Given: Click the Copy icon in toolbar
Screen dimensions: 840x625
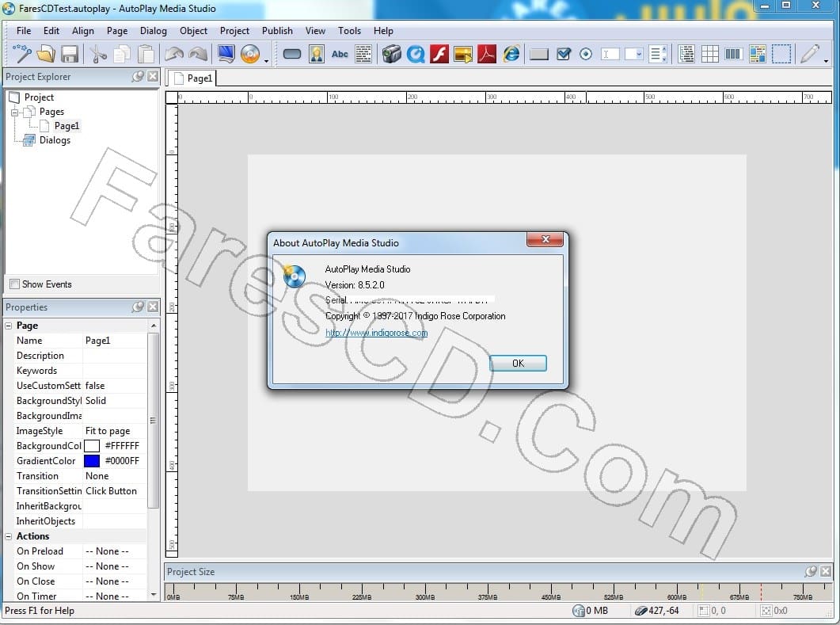Looking at the screenshot, I should [x=122, y=54].
